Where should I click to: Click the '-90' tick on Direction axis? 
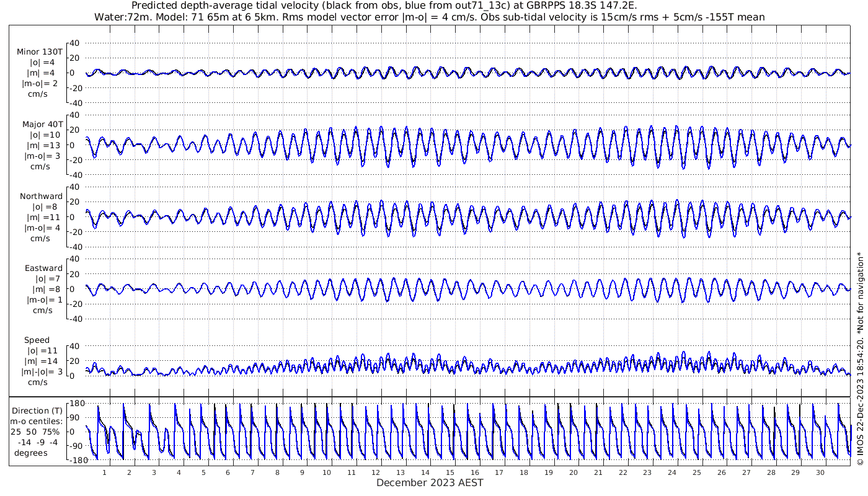point(77,446)
